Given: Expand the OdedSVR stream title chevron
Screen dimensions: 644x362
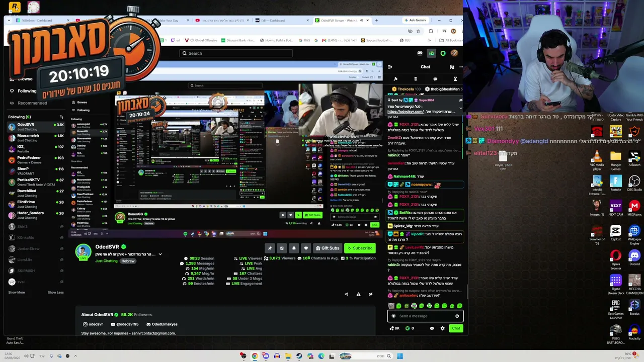Looking at the screenshot, I should (x=160, y=254).
